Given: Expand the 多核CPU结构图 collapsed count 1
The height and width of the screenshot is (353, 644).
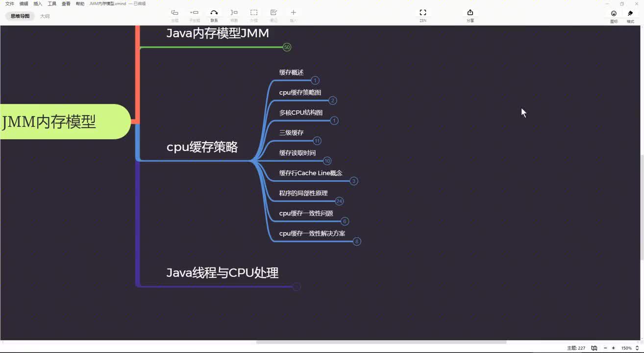Looking at the screenshot, I should coord(334,121).
